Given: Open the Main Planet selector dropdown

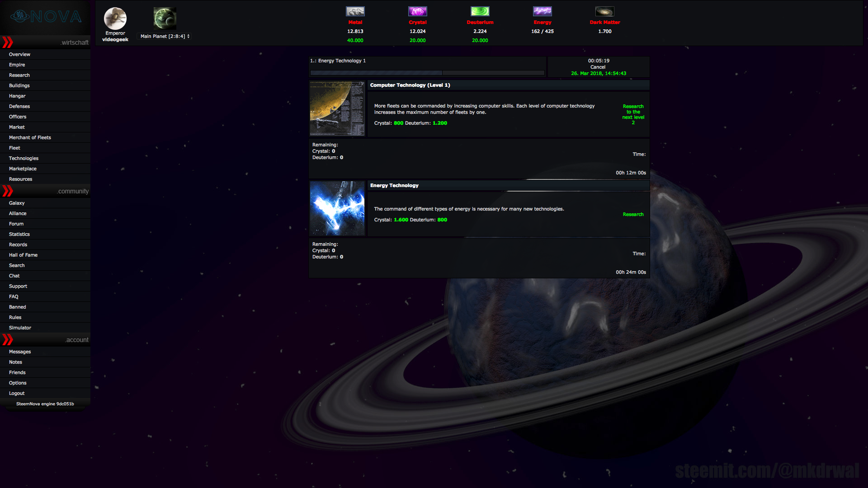Looking at the screenshot, I should [164, 36].
